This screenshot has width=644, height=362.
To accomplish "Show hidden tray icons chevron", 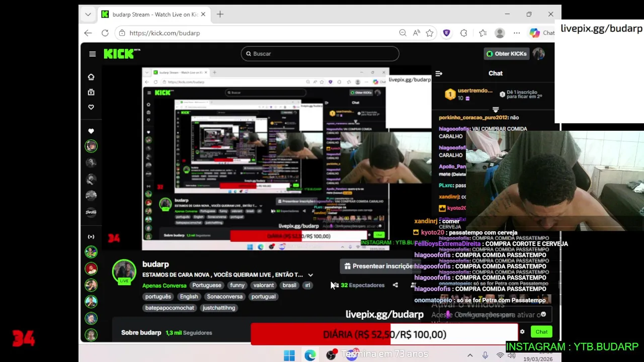I will 470,355.
